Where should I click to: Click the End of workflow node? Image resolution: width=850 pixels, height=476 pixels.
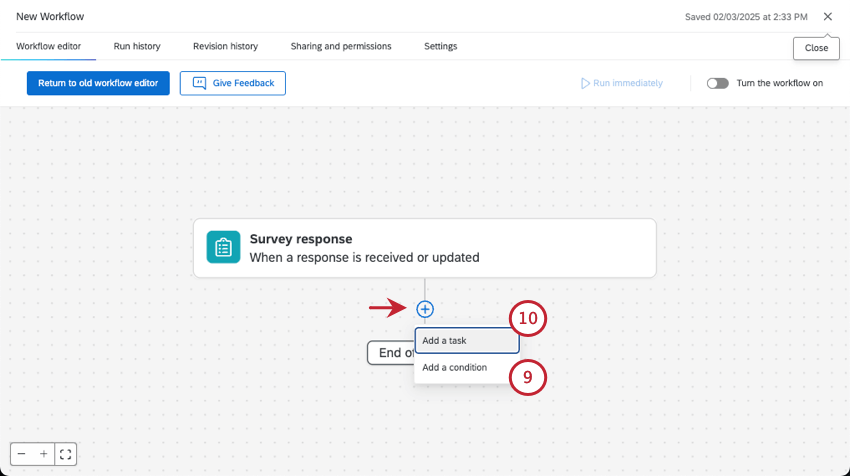[391, 352]
